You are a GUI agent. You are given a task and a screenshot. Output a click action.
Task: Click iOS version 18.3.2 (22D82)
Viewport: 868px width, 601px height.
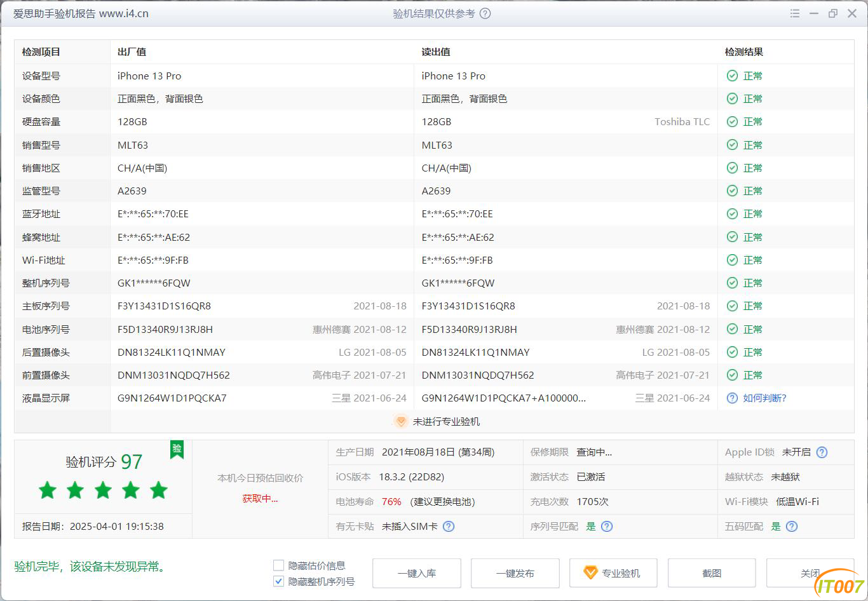[412, 477]
